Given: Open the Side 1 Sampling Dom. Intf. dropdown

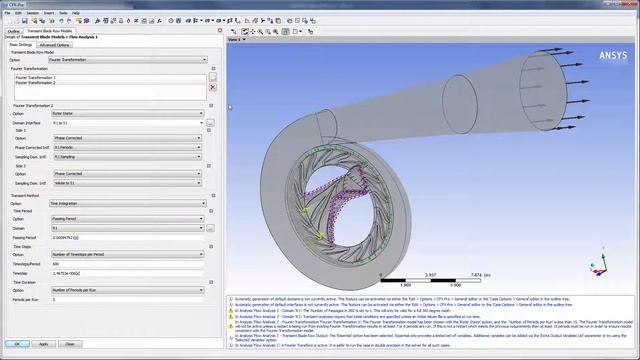Looking at the screenshot, I should [x=128, y=157].
